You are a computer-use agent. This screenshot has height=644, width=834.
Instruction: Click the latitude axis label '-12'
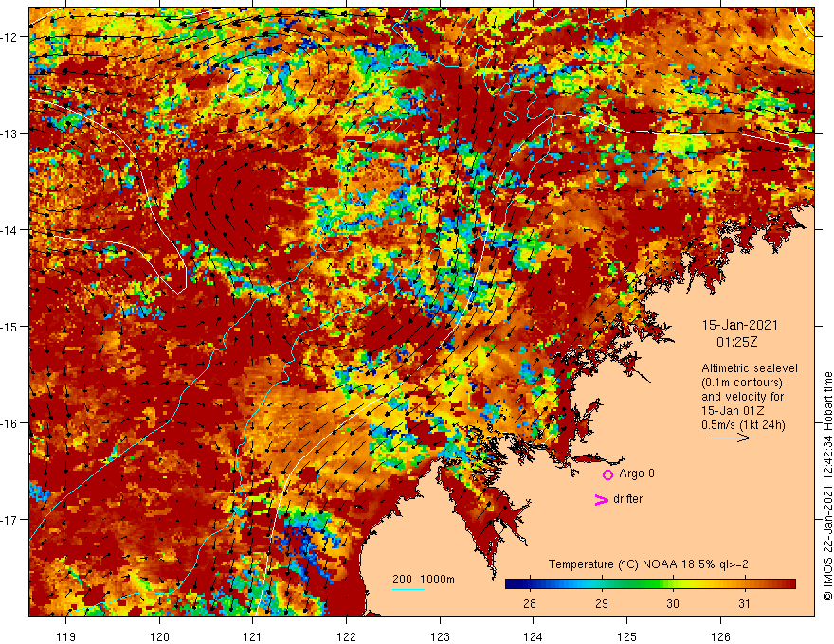coord(10,37)
